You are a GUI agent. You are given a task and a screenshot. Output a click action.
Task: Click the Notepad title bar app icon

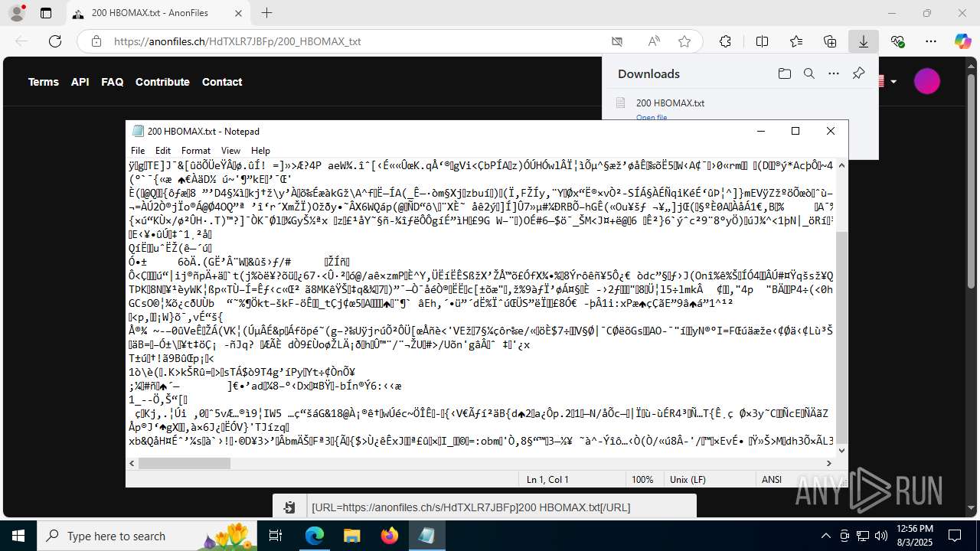pyautogui.click(x=138, y=131)
